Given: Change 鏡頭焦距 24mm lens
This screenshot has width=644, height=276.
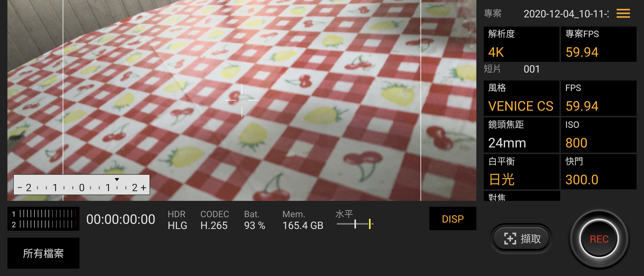Looking at the screenshot, I should click(x=521, y=135).
